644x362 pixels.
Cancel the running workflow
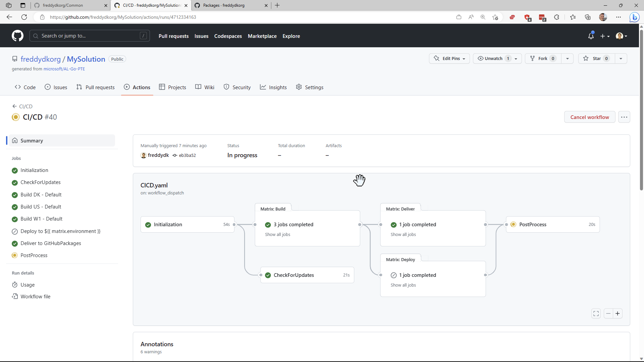590,117
